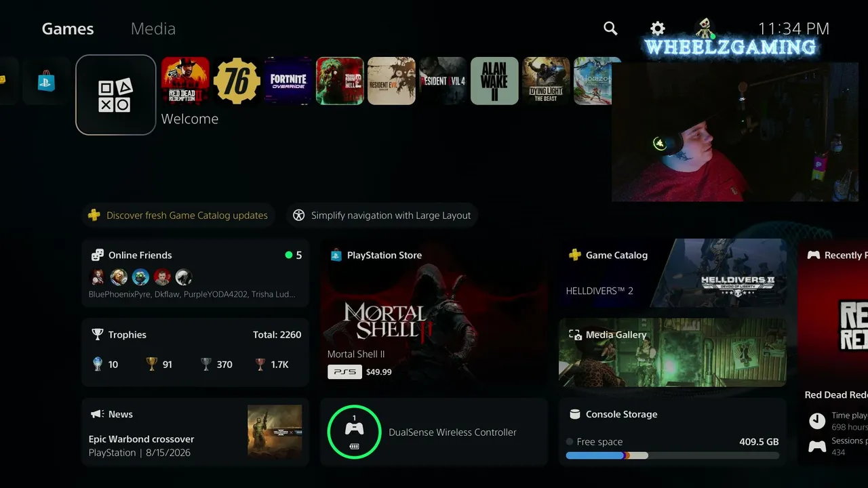View the bronze trophy icon showing 1.7K
868x488 pixels.
click(x=260, y=365)
